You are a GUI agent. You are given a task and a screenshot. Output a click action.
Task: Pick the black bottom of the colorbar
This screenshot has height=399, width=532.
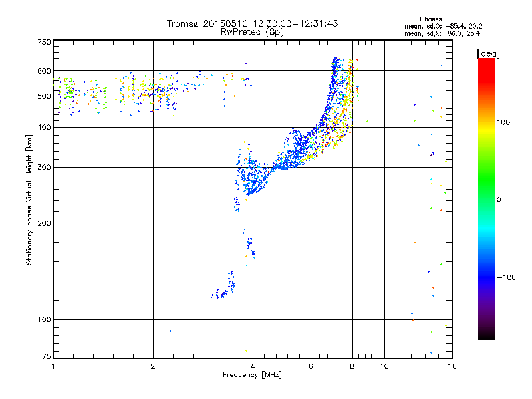(486, 336)
